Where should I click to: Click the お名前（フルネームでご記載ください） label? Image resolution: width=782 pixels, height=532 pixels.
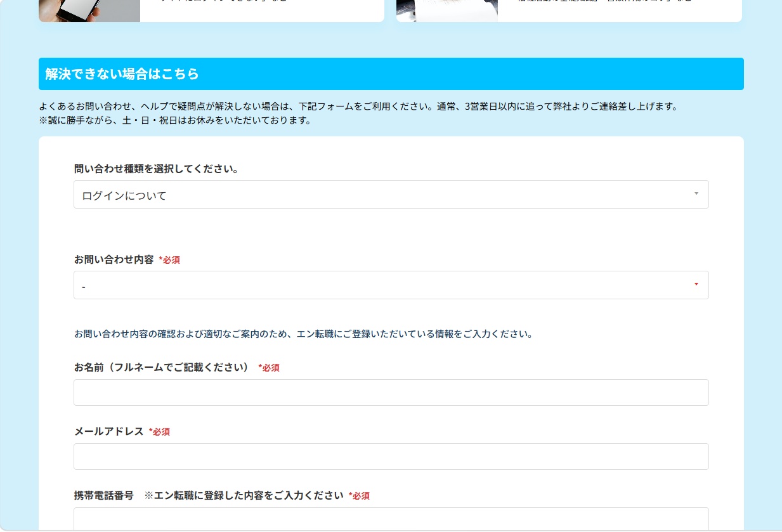tap(164, 367)
